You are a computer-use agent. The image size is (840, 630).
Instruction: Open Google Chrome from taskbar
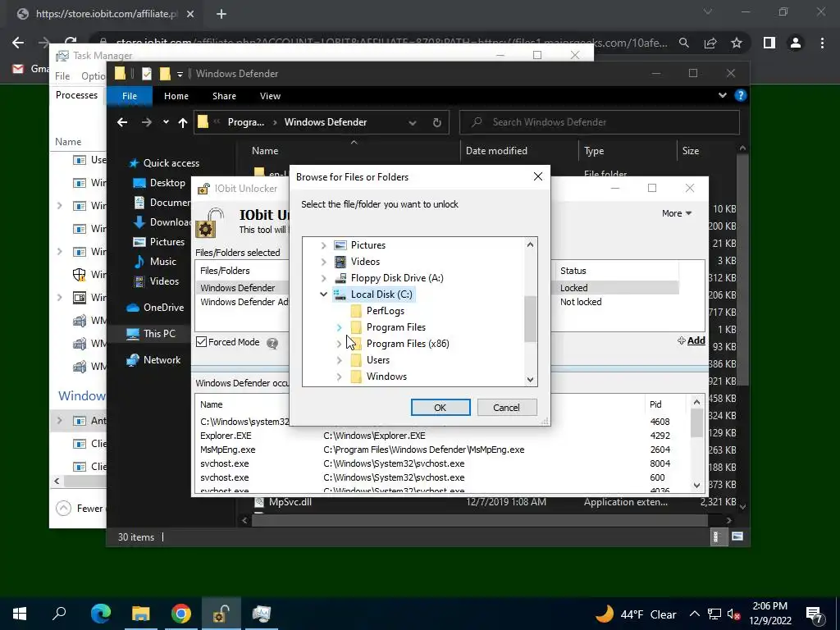(181, 614)
